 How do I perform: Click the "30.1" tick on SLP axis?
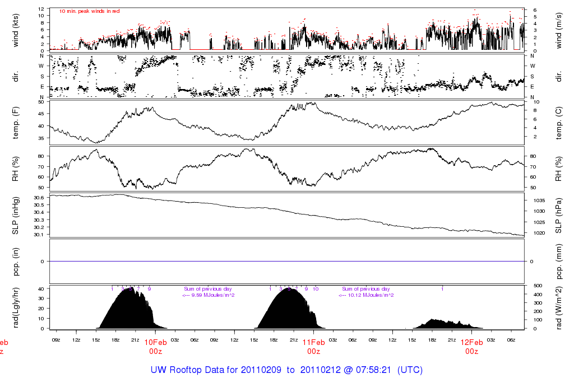click(39, 235)
